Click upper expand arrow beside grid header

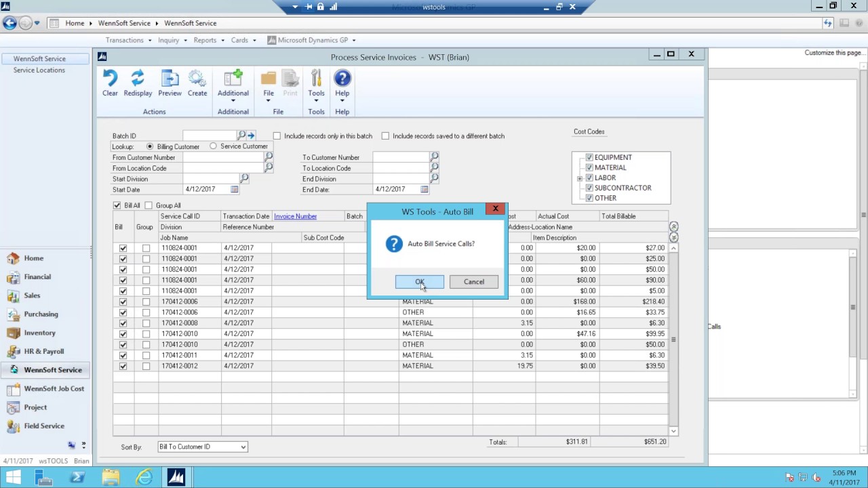673,226
